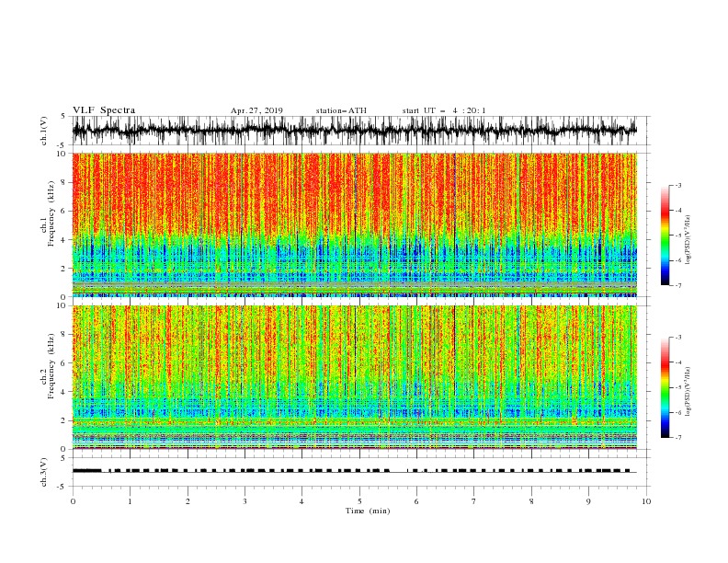Click time axis tick label "3"
The image size is (728, 563).
click(x=245, y=501)
